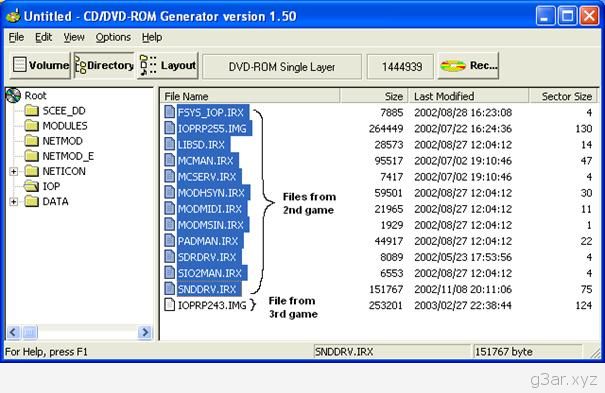Image resolution: width=605 pixels, height=393 pixels.
Task: Sort by the Size column header
Action: pyautogui.click(x=374, y=96)
